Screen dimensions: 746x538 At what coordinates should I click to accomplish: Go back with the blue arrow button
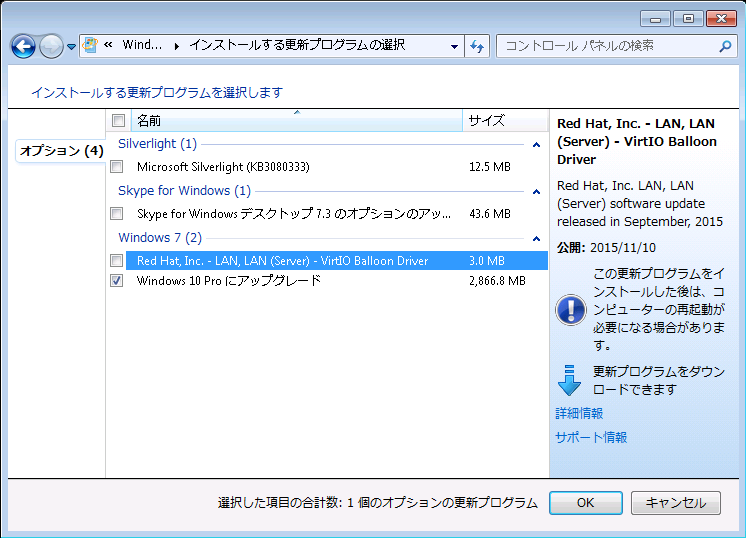point(23,47)
